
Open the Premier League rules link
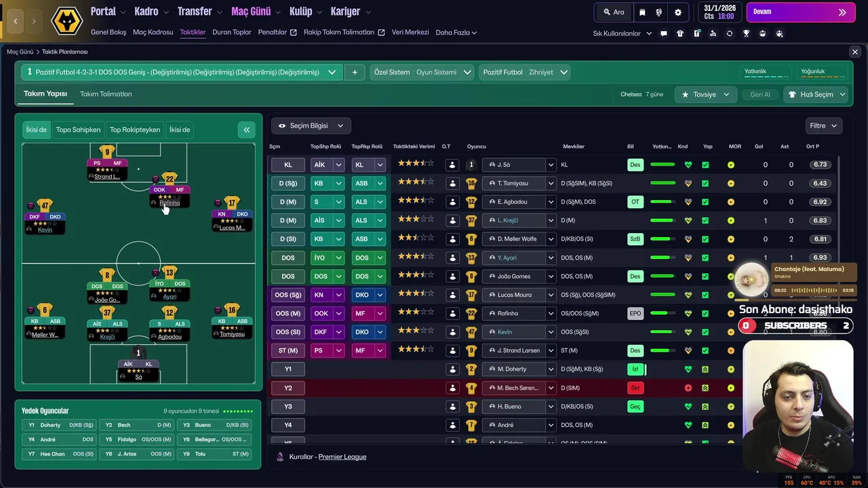pyautogui.click(x=342, y=457)
